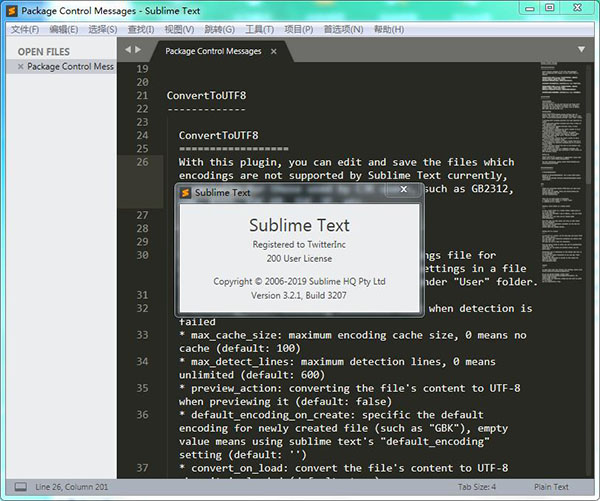Open the 首选项(N) menu
Screen dimensions: 600x501
[x=343, y=29]
